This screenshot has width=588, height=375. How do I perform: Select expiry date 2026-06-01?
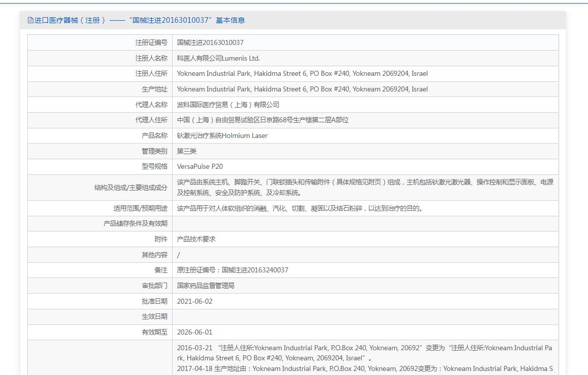coord(195,332)
